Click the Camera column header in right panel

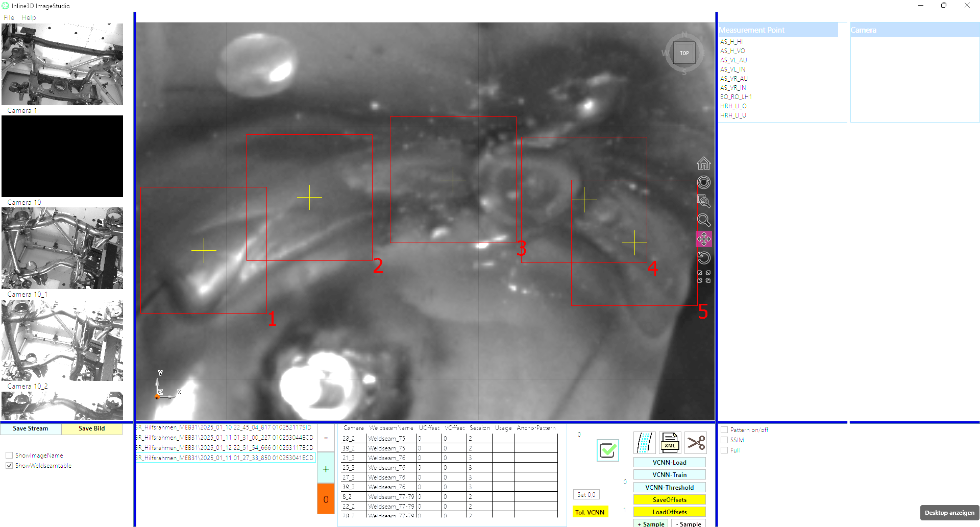pos(915,30)
